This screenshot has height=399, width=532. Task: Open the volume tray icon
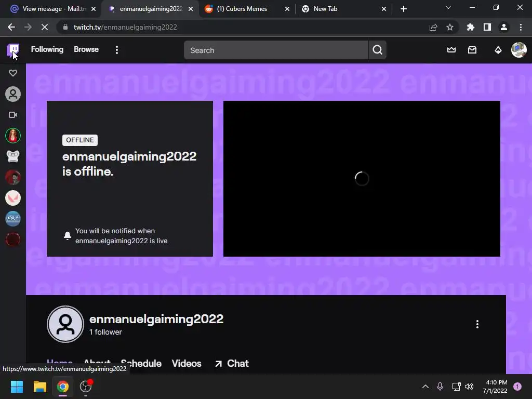[469, 387]
